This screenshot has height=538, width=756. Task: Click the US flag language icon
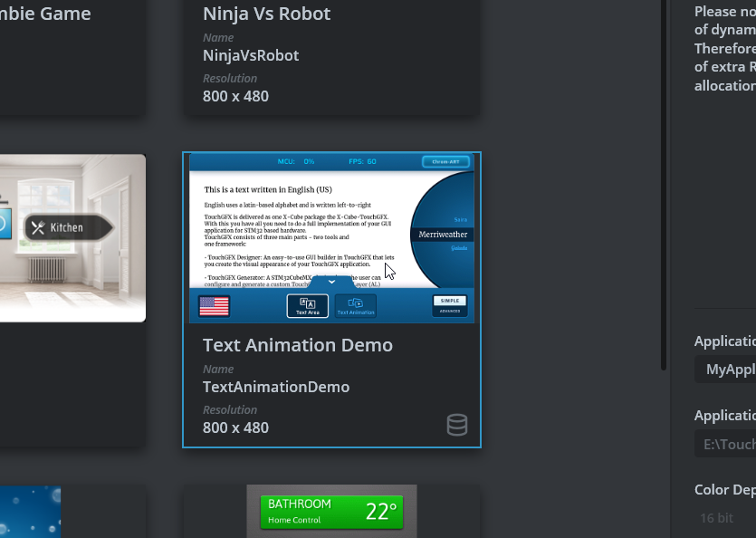click(214, 306)
